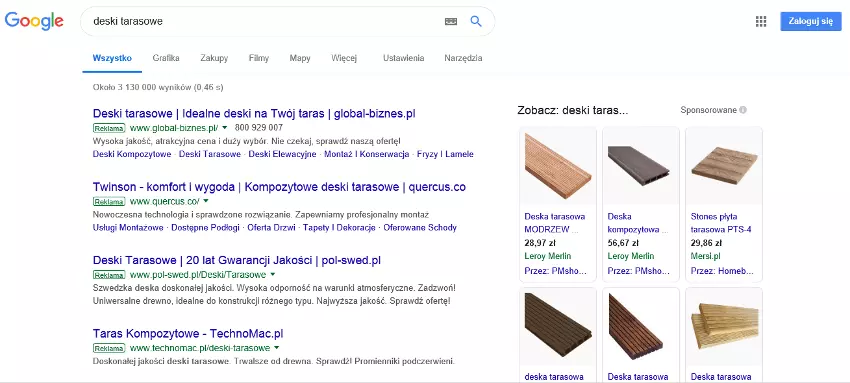Image resolution: width=850 pixels, height=383 pixels.
Task: Open the Google apps grid icon
Action: click(761, 21)
